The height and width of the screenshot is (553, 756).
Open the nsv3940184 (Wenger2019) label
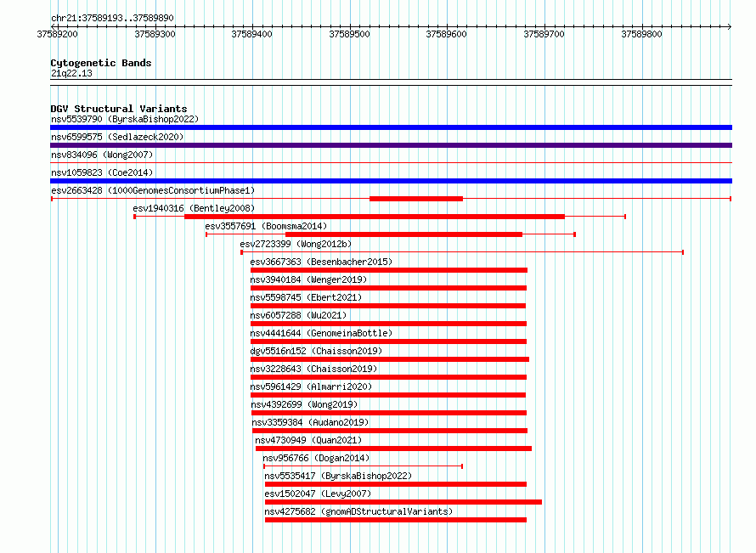tap(308, 279)
